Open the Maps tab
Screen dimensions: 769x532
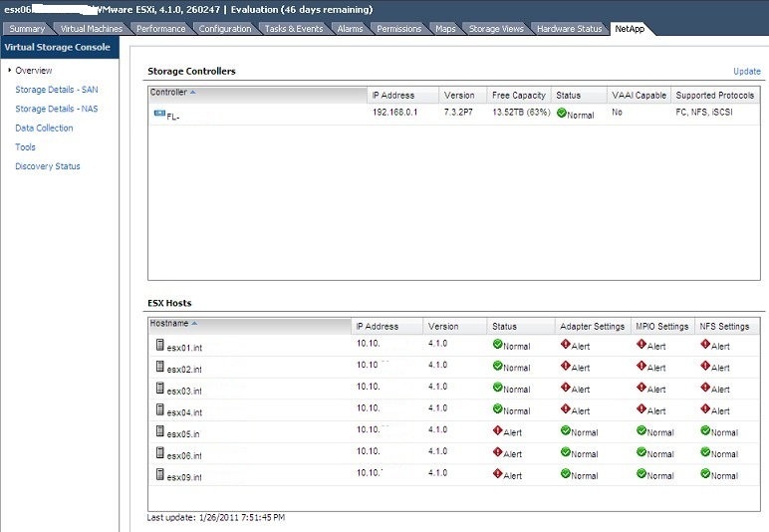click(445, 29)
